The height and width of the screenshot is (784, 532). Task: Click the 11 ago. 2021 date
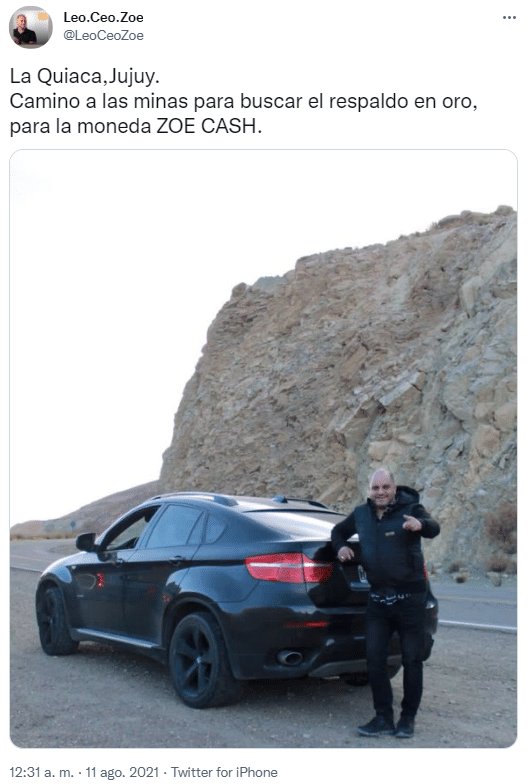click(122, 772)
